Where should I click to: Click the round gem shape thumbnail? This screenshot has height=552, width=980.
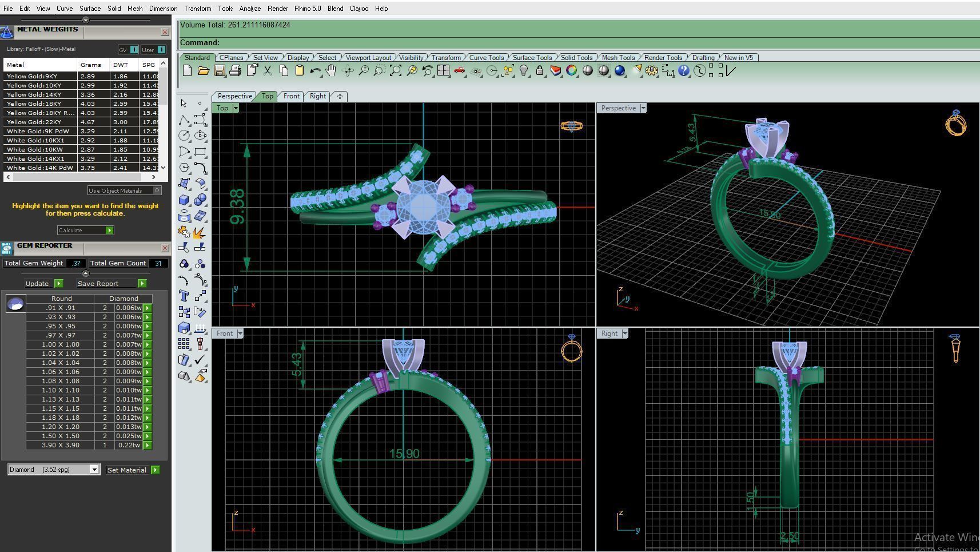[x=15, y=304]
